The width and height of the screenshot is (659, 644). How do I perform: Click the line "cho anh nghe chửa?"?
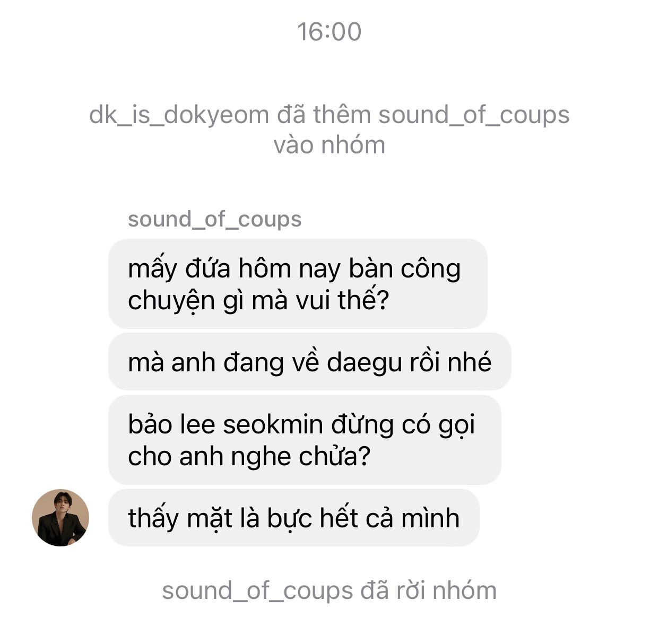coord(249,456)
